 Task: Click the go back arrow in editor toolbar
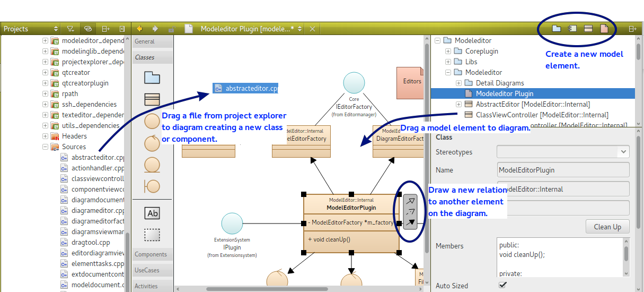coord(140,29)
